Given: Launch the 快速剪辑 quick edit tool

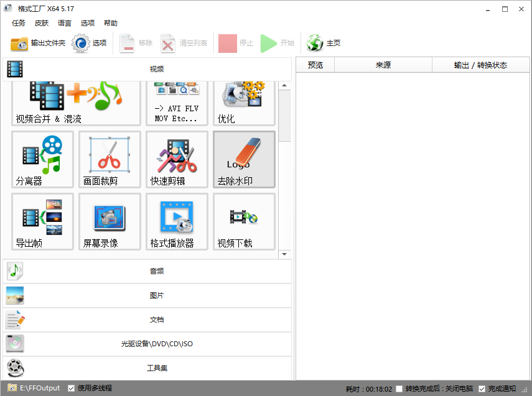Looking at the screenshot, I should 177,159.
